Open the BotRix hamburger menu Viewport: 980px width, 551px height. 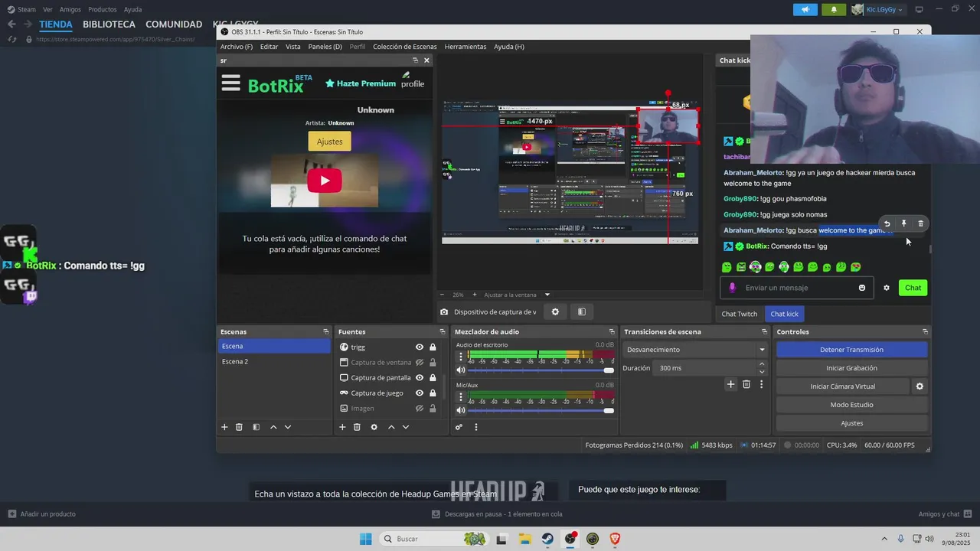coord(230,83)
